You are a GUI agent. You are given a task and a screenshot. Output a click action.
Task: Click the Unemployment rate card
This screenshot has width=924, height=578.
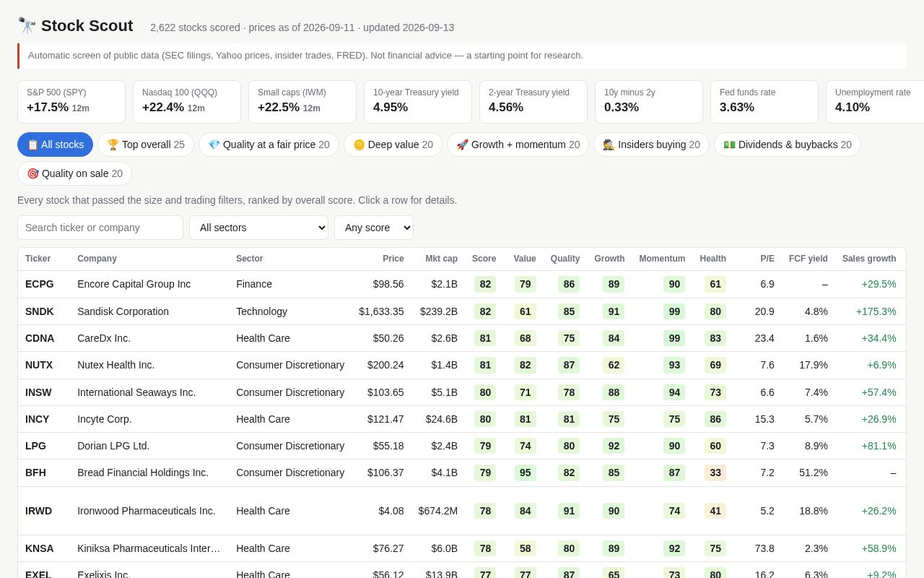click(875, 102)
